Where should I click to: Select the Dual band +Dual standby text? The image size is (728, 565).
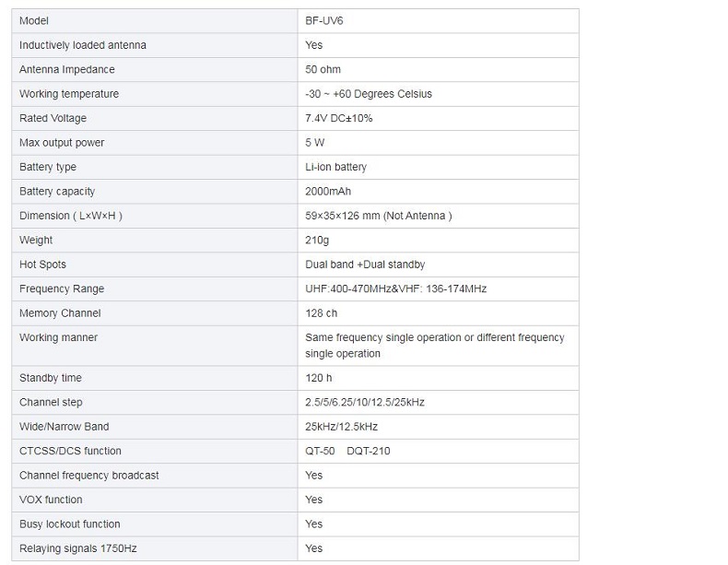click(365, 265)
